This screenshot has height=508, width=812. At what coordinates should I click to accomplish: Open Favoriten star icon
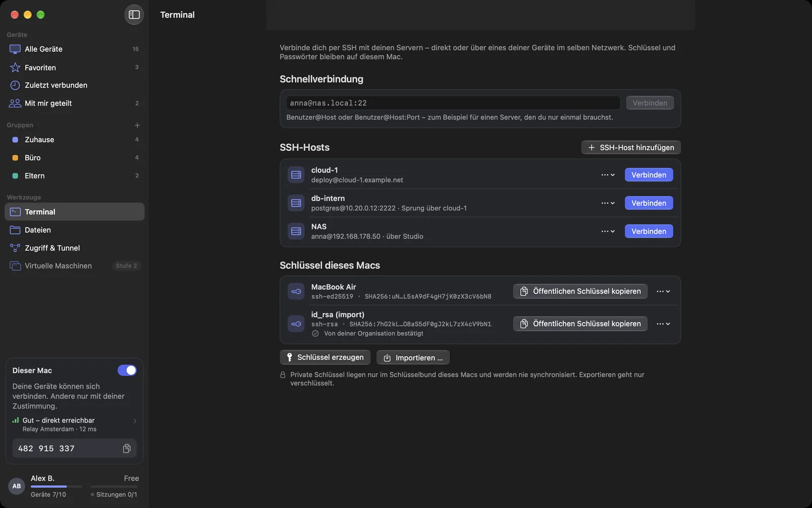pyautogui.click(x=15, y=68)
